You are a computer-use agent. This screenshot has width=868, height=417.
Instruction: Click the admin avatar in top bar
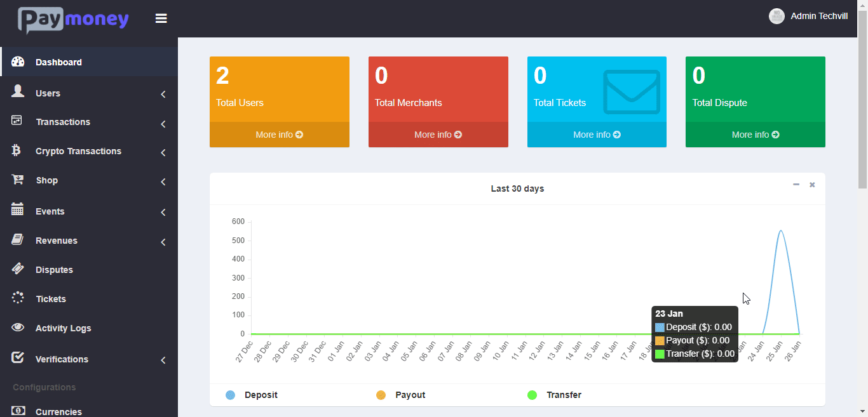point(776,17)
